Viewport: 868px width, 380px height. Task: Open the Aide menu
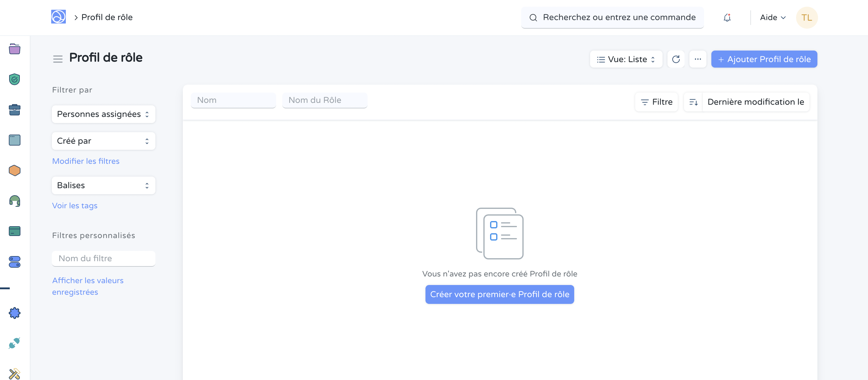[772, 17]
